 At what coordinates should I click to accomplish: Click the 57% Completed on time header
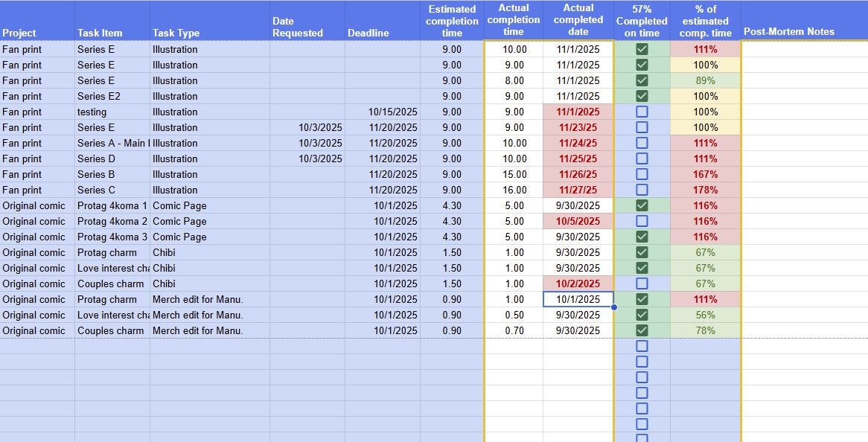642,21
